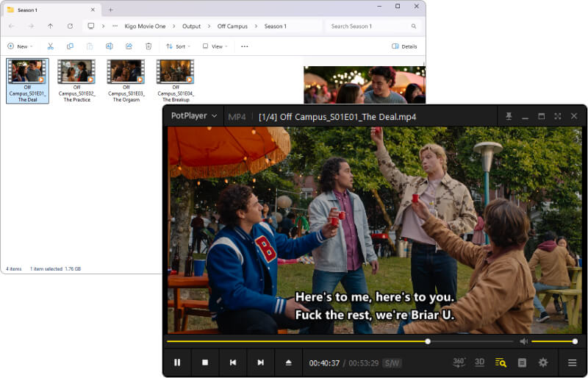Refresh the Explorer folder view

click(70, 26)
